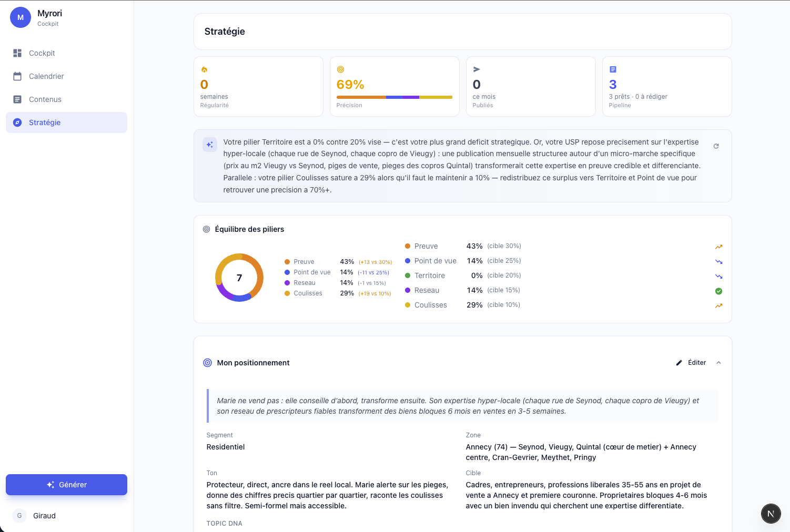The width and height of the screenshot is (790, 532).
Task: Click the send icon in Publiés card
Action: click(477, 69)
